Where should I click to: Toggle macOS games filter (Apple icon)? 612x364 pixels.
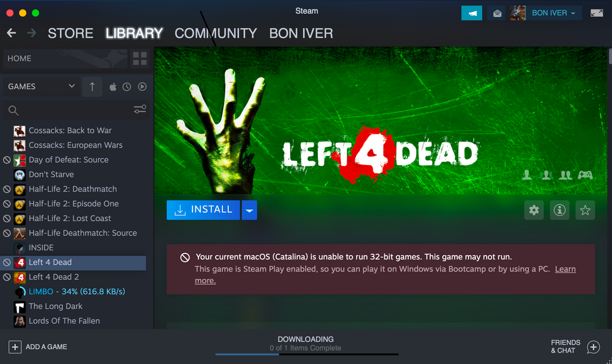click(112, 87)
